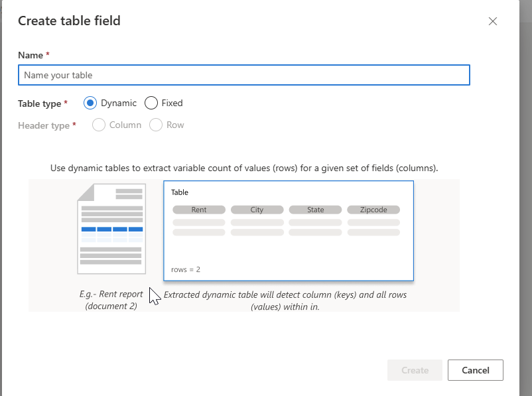Image resolution: width=532 pixels, height=396 pixels.
Task: Click the dynamic Table preview illustration
Action: (289, 230)
